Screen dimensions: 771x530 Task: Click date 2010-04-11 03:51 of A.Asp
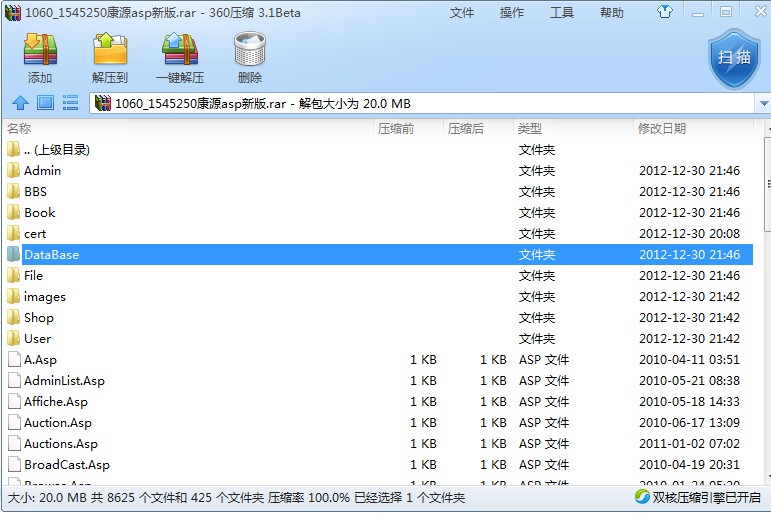pyautogui.click(x=689, y=360)
